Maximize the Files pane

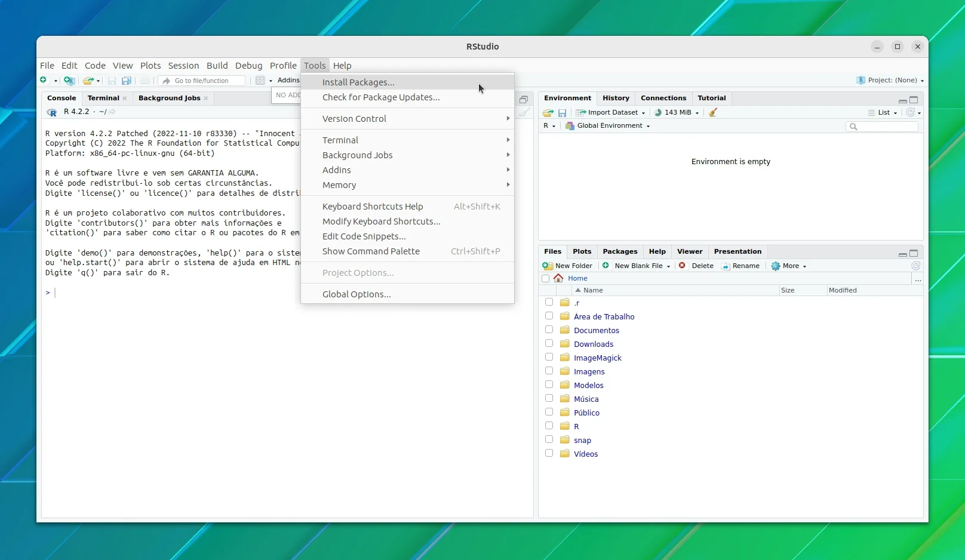coord(914,253)
